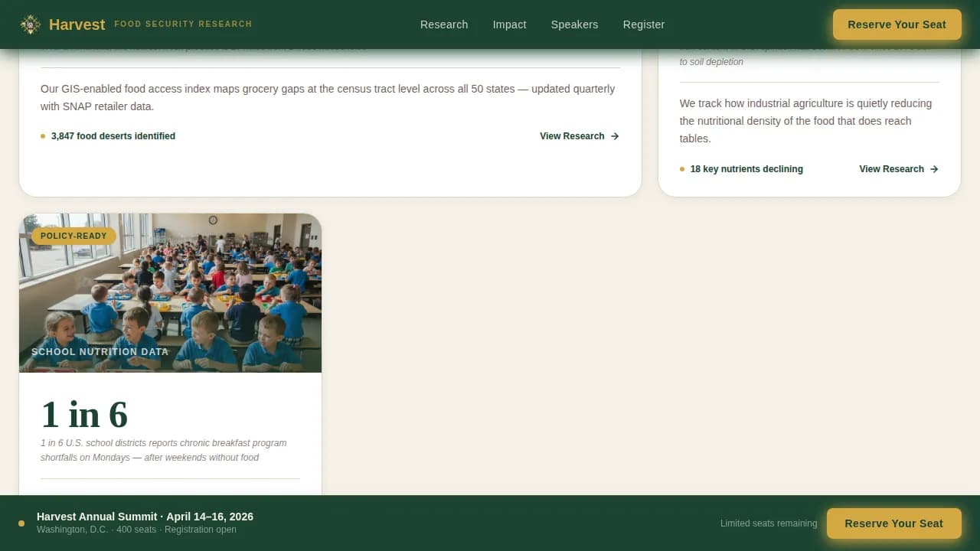Click the gold bullet before "3,847 food deserts identified"
This screenshot has width=980, height=551.
click(x=43, y=136)
